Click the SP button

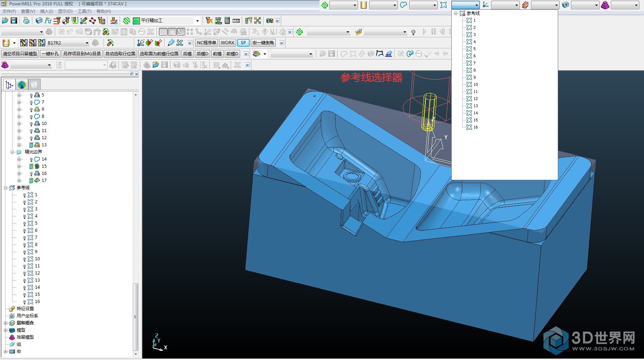(243, 43)
